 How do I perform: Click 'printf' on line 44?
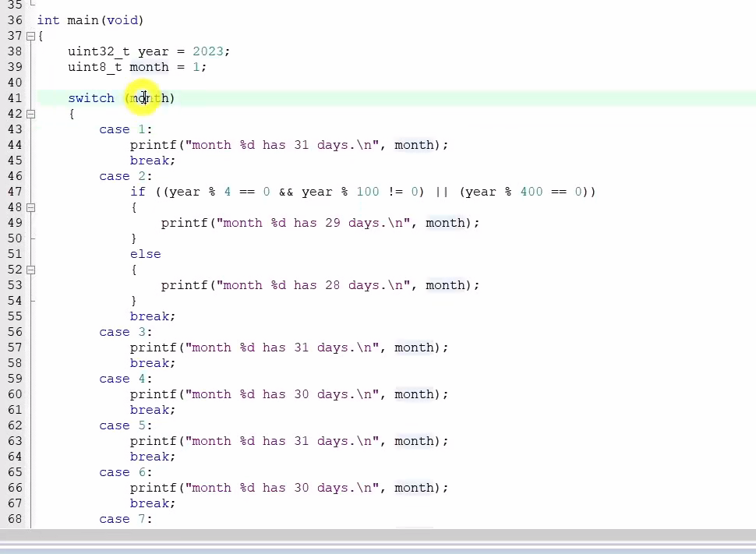pos(154,145)
